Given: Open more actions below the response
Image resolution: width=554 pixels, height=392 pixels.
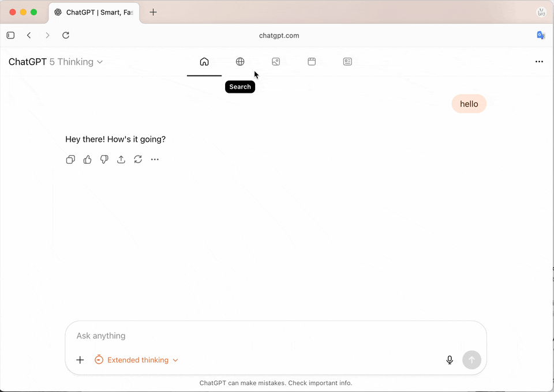Looking at the screenshot, I should (155, 160).
